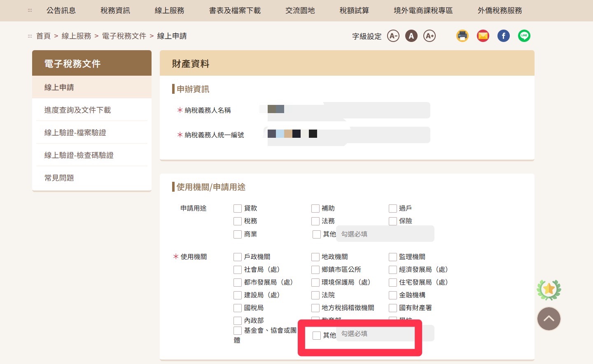
Task: Open 常見問題 sidebar link
Action: 59,178
